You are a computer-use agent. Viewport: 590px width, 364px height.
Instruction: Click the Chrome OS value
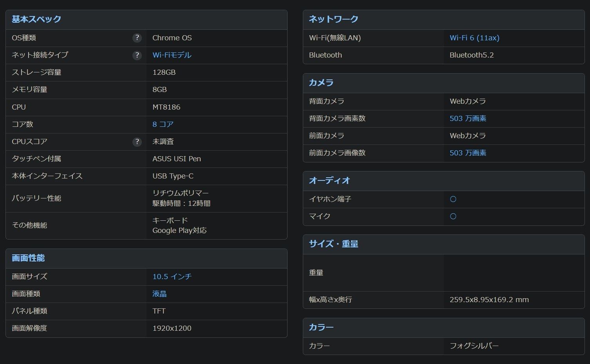point(172,38)
